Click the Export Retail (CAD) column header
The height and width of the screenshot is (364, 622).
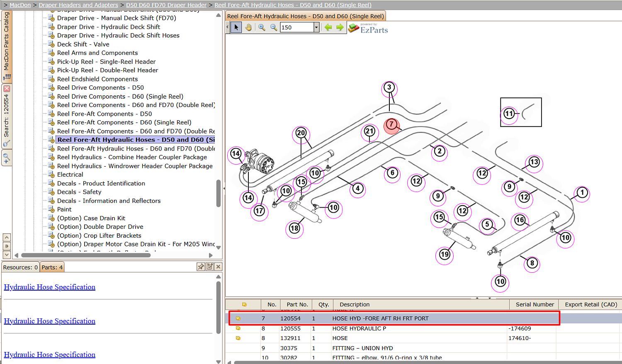[x=591, y=304]
